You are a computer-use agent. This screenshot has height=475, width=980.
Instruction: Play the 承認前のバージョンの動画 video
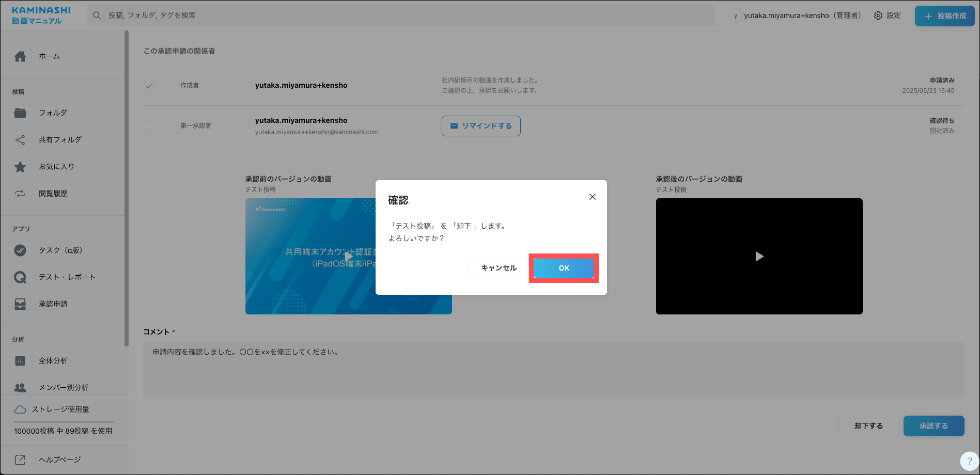coord(349,256)
